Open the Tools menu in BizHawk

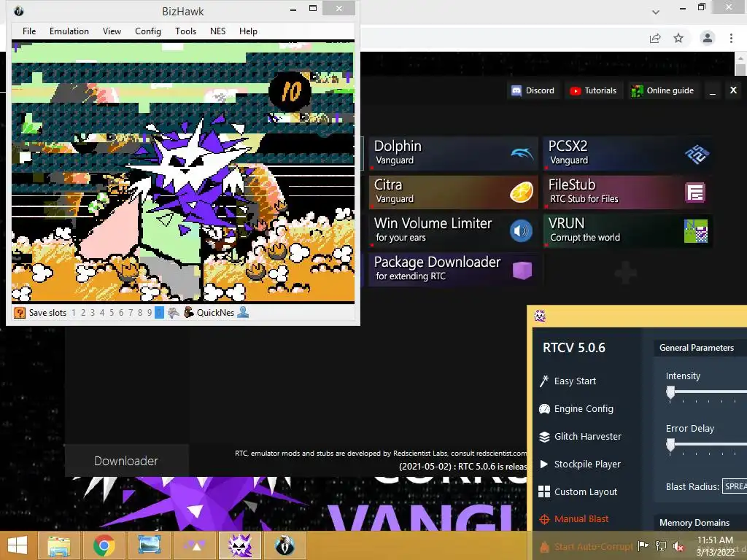tap(185, 31)
